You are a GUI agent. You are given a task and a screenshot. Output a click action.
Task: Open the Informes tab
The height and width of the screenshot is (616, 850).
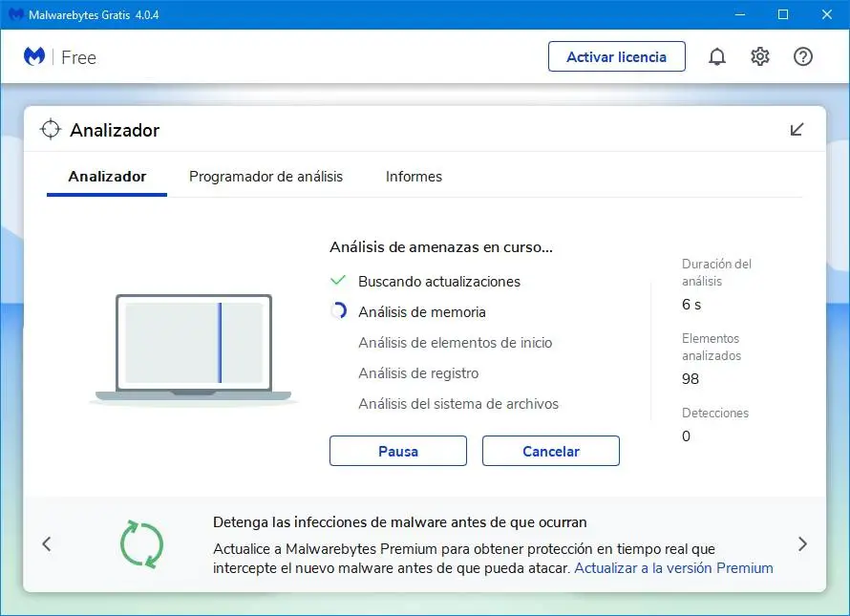click(x=414, y=177)
